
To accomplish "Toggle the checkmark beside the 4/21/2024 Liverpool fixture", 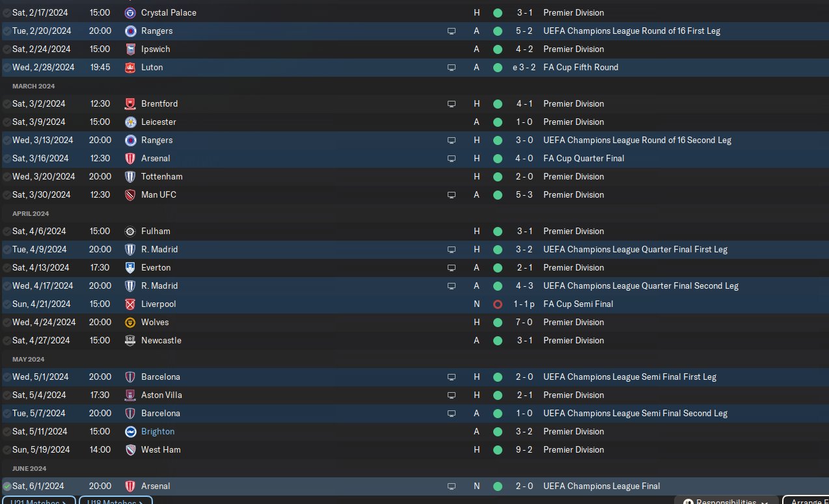I will pos(7,304).
